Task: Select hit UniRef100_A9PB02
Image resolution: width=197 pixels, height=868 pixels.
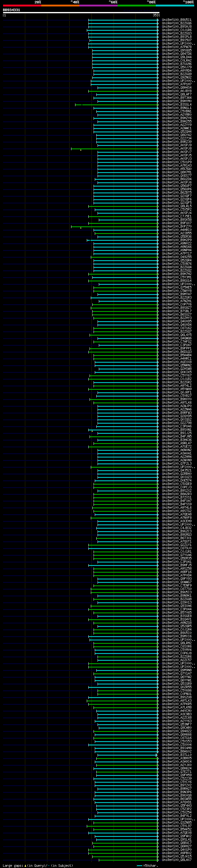Action: tap(176, 853)
